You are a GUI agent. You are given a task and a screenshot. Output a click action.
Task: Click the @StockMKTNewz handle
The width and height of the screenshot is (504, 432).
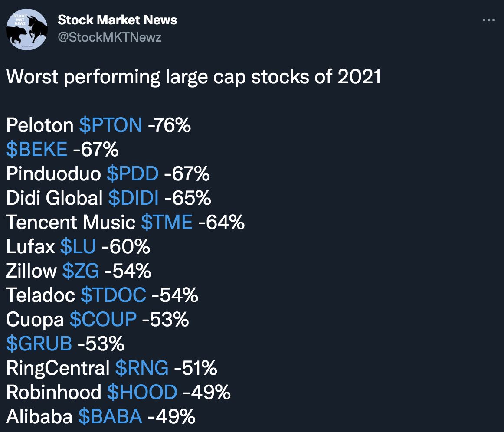[x=109, y=37]
